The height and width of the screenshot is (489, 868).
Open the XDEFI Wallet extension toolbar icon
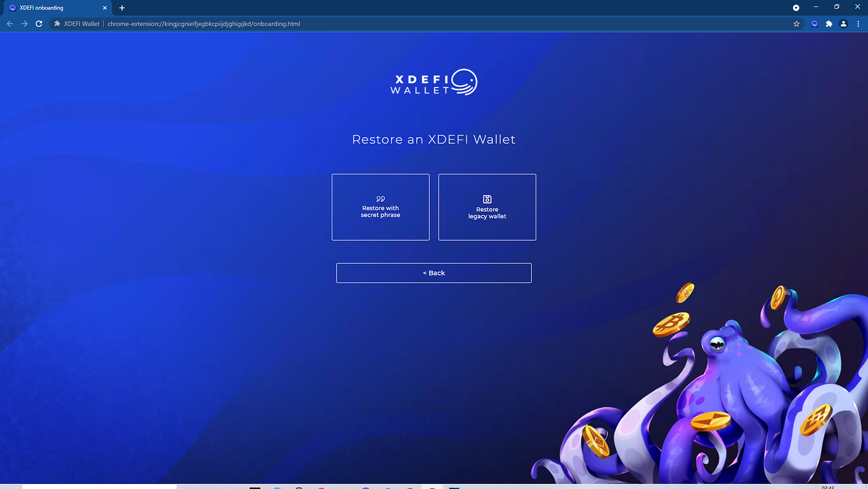click(815, 24)
